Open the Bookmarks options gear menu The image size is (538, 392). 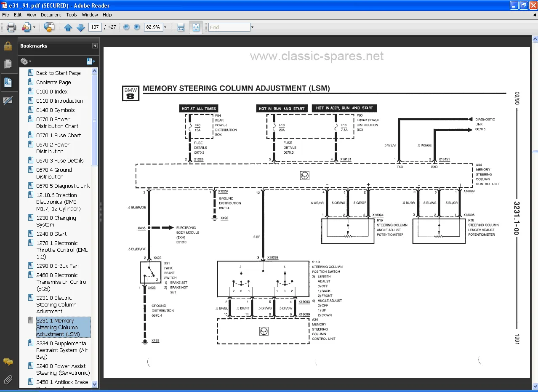(x=26, y=61)
